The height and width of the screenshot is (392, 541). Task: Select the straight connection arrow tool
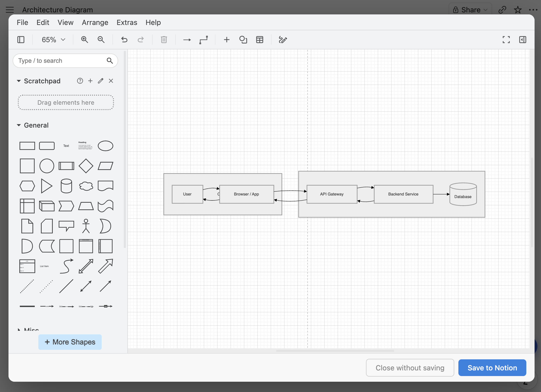[187, 40]
